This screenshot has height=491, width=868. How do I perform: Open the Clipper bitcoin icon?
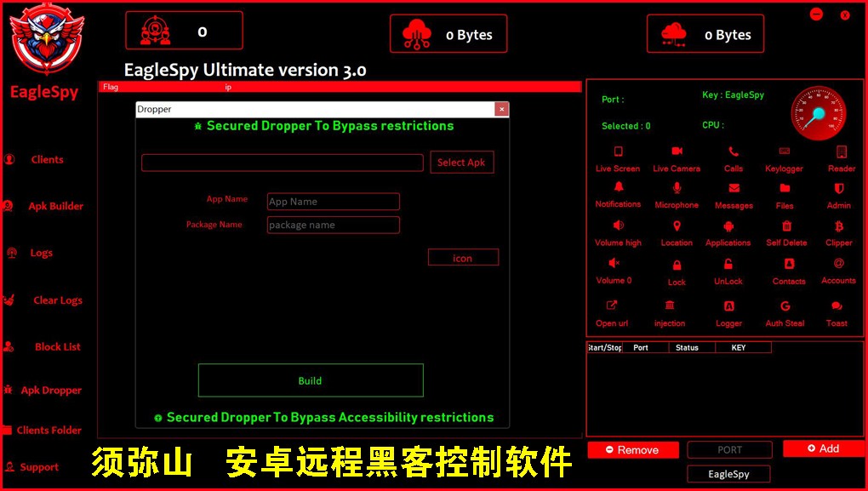(x=839, y=226)
